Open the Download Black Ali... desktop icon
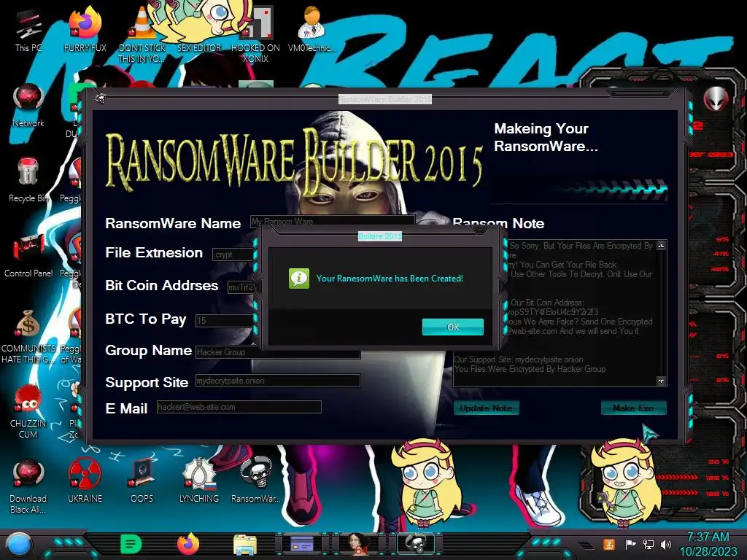This screenshot has height=560, width=747. coord(28,486)
